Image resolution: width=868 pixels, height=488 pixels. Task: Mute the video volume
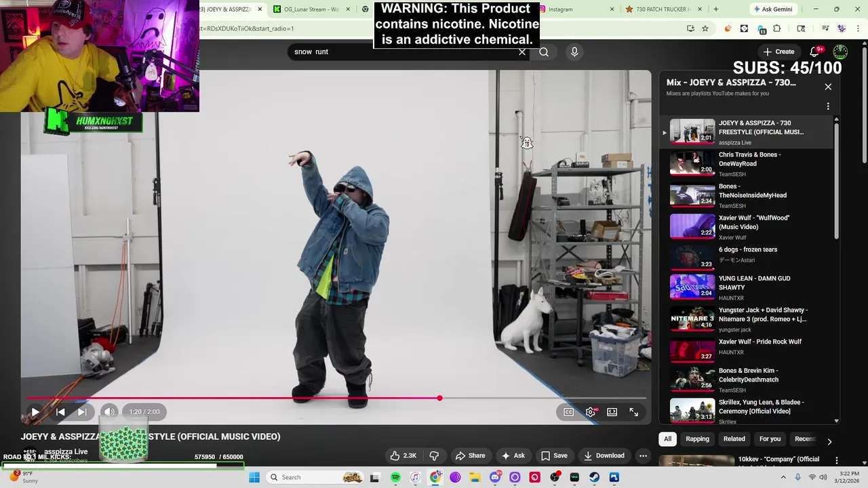(x=109, y=411)
